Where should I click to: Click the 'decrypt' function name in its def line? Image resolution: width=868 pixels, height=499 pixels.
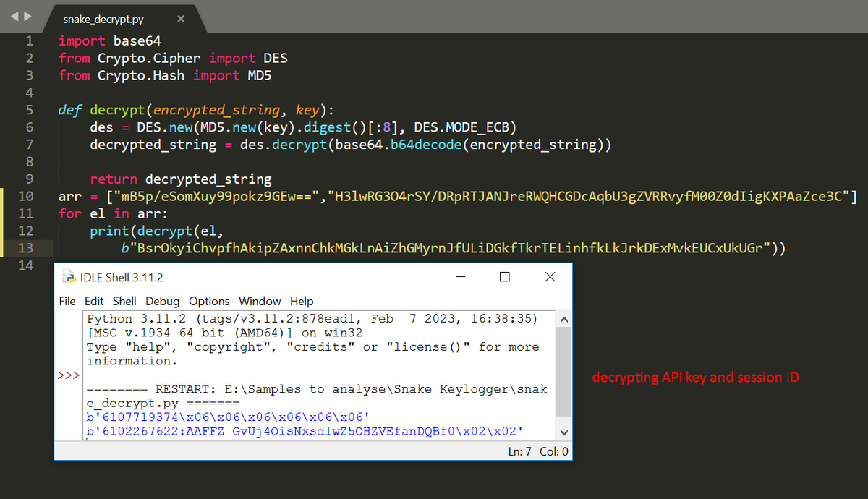[117, 110]
